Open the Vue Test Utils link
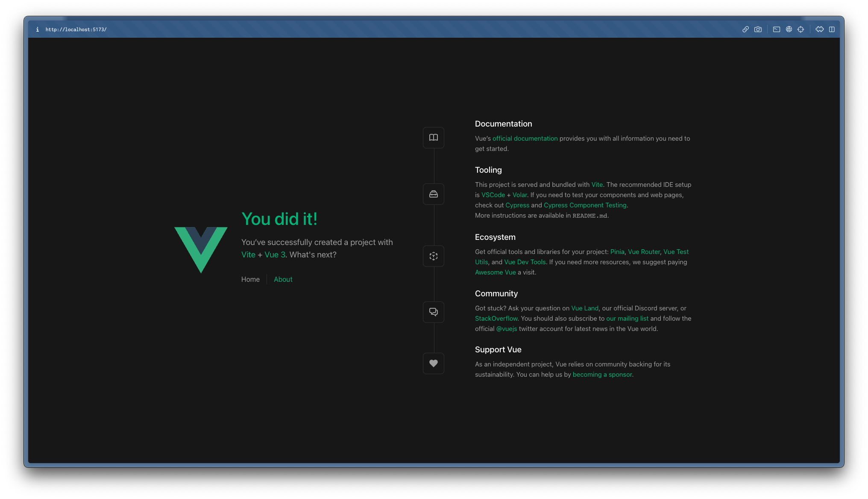 pyautogui.click(x=676, y=252)
